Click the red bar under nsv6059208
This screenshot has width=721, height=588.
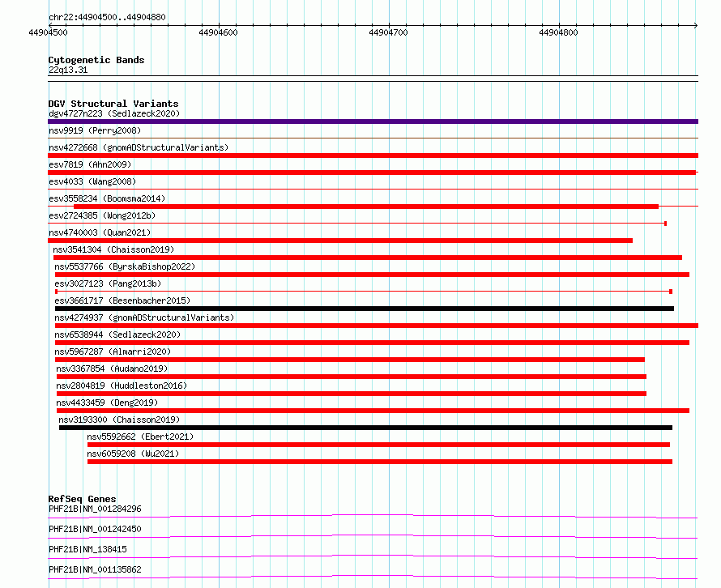380,462
